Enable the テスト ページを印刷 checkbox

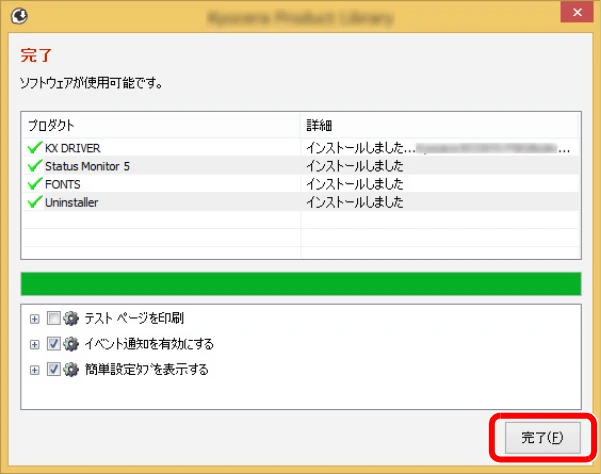[x=53, y=318]
